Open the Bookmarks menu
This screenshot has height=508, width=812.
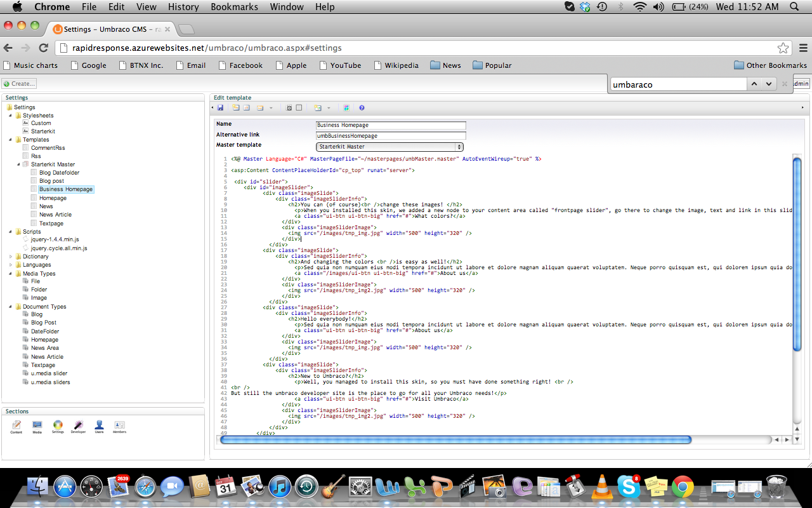coord(234,7)
